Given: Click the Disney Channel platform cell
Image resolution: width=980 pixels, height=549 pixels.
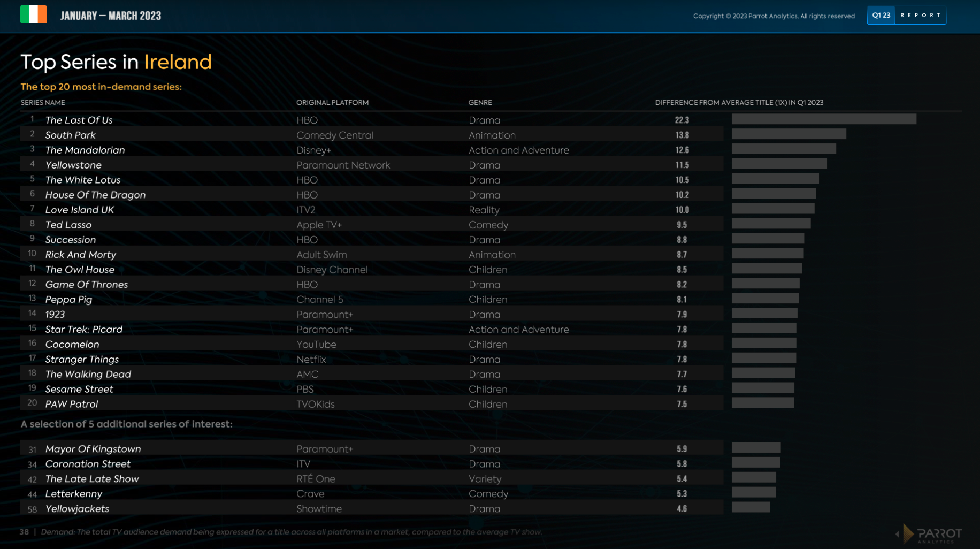Looking at the screenshot, I should point(332,270).
